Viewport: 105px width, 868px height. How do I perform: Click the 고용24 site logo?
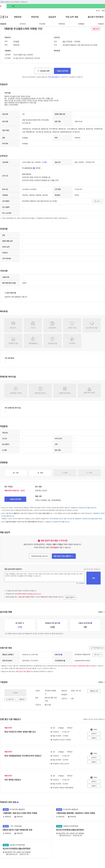coord(4,17)
